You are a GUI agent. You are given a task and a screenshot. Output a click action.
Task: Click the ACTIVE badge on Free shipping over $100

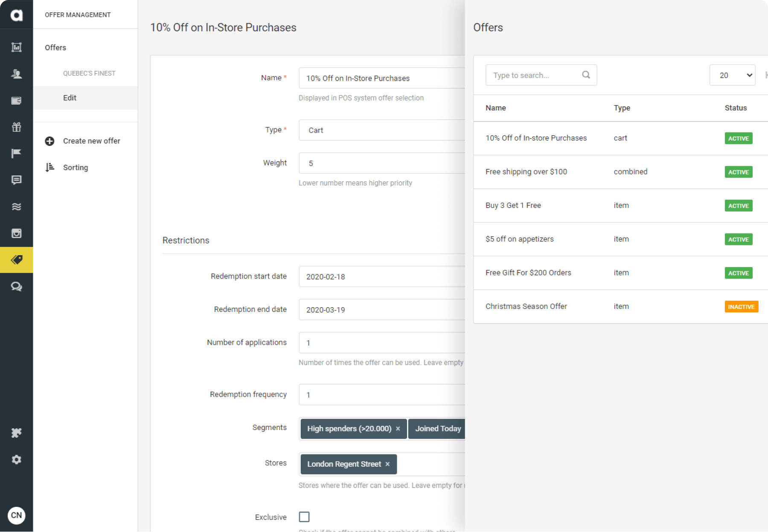point(738,172)
